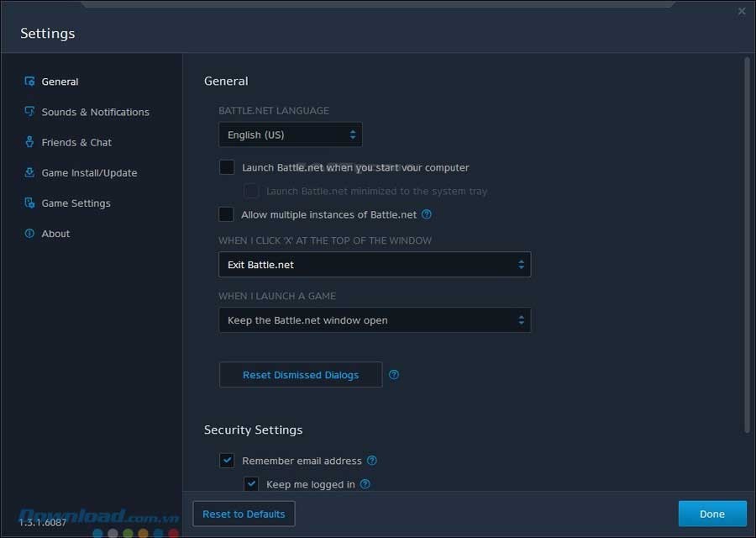756x538 pixels.
Task: Click help icon next to Reset Dismissed Dialogs
Action: (x=394, y=375)
